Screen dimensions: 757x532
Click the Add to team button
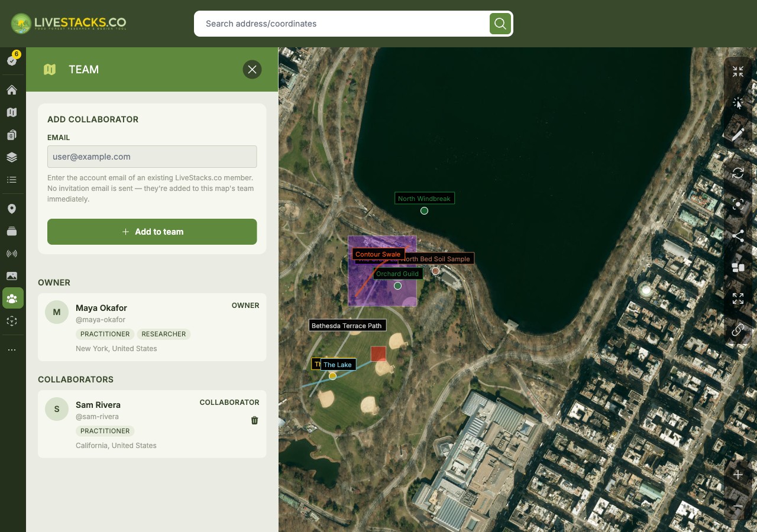click(x=152, y=232)
